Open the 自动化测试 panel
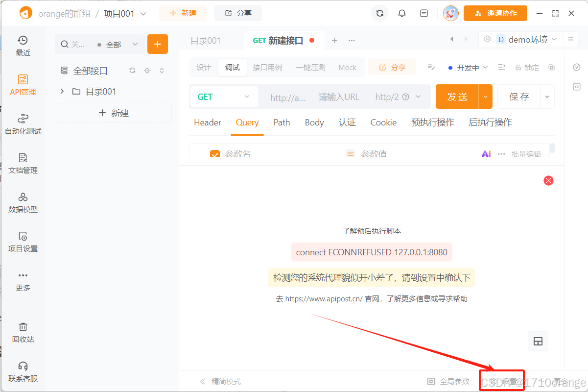Screen dimensions: 588x392 click(x=23, y=124)
